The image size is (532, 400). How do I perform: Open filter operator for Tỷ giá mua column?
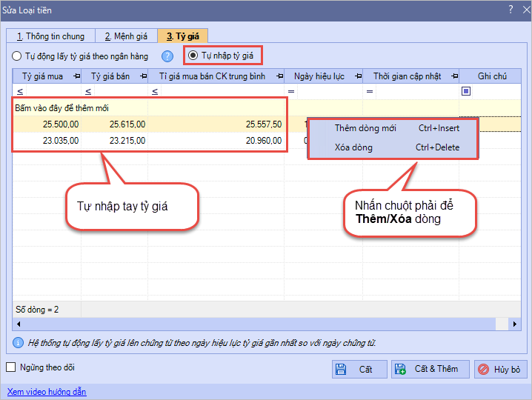(x=20, y=91)
